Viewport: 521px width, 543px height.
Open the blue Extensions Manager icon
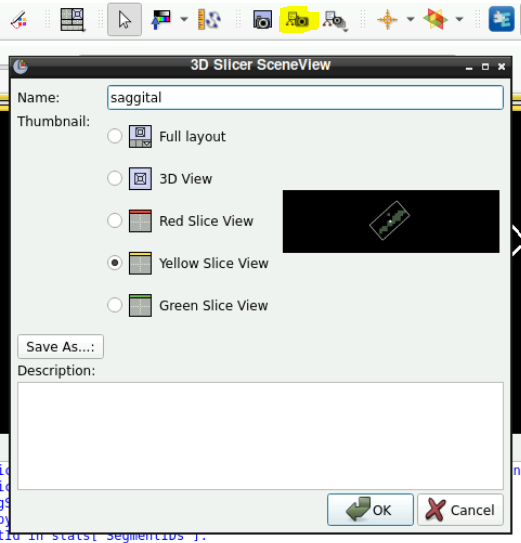coord(501,19)
